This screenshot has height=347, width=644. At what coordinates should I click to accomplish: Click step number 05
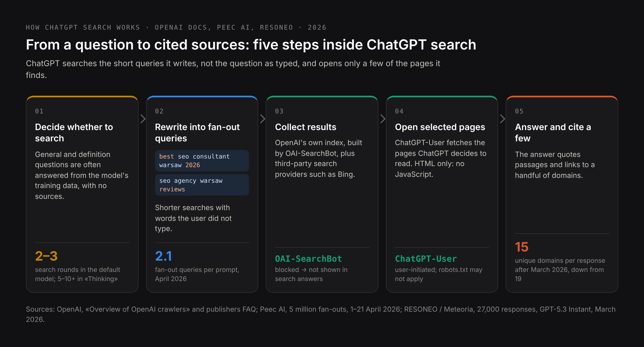click(519, 111)
